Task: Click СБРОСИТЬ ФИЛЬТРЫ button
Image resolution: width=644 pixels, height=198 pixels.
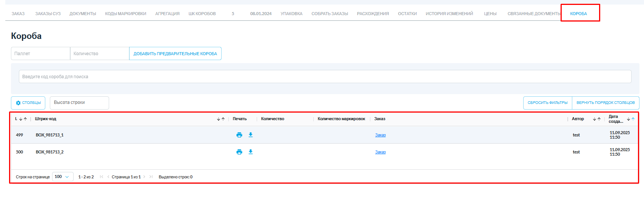Action: pyautogui.click(x=547, y=103)
